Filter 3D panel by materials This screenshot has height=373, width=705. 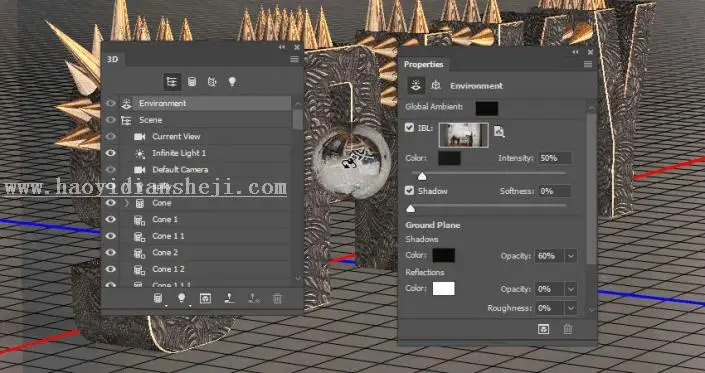[212, 82]
